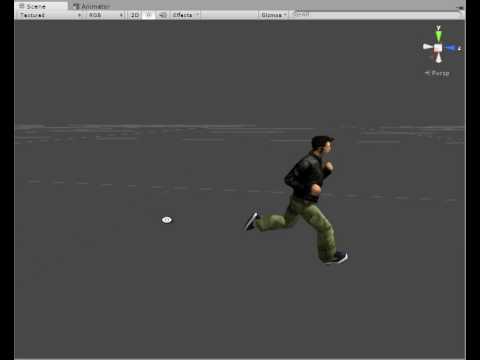Click the white eye gizmo in scene
This screenshot has height=360, width=480.
[x=167, y=220]
